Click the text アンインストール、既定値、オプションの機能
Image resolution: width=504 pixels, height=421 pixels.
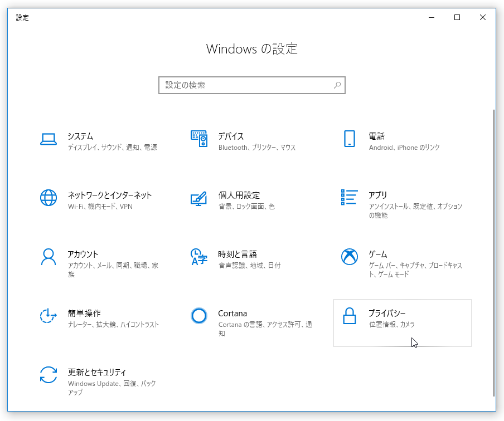pos(415,210)
